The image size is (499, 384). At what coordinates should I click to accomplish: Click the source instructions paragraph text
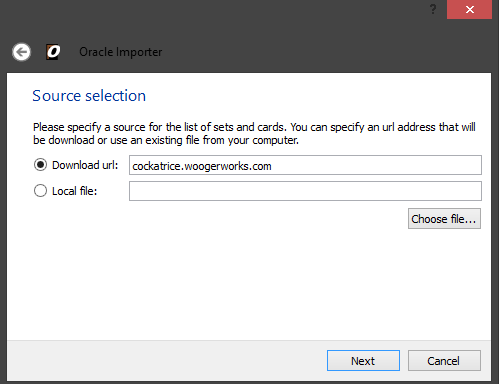[x=254, y=133]
